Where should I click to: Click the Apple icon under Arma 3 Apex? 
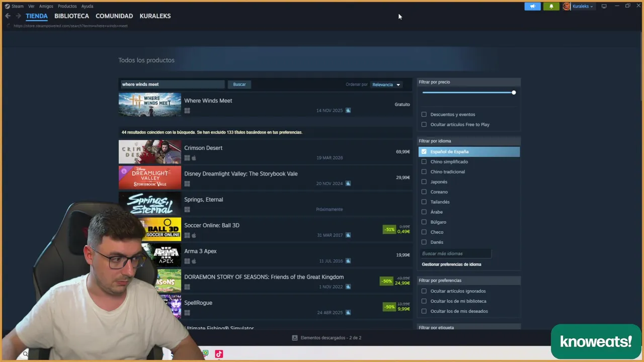pyautogui.click(x=194, y=261)
